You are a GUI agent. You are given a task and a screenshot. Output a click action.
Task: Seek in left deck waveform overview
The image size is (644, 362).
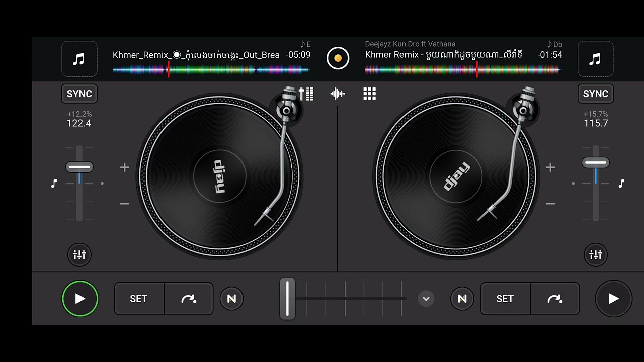tap(211, 70)
